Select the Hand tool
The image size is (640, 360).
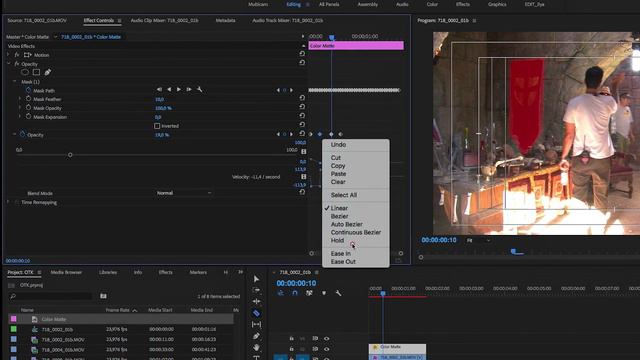tap(256, 347)
